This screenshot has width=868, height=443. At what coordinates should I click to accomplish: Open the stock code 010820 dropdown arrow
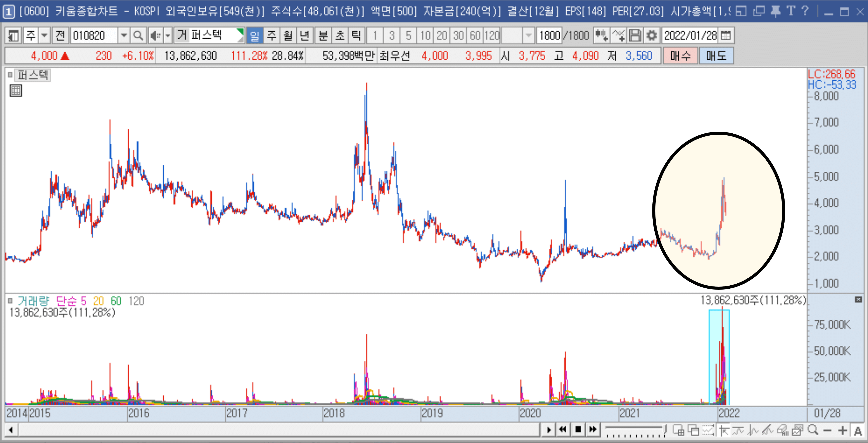pos(124,35)
